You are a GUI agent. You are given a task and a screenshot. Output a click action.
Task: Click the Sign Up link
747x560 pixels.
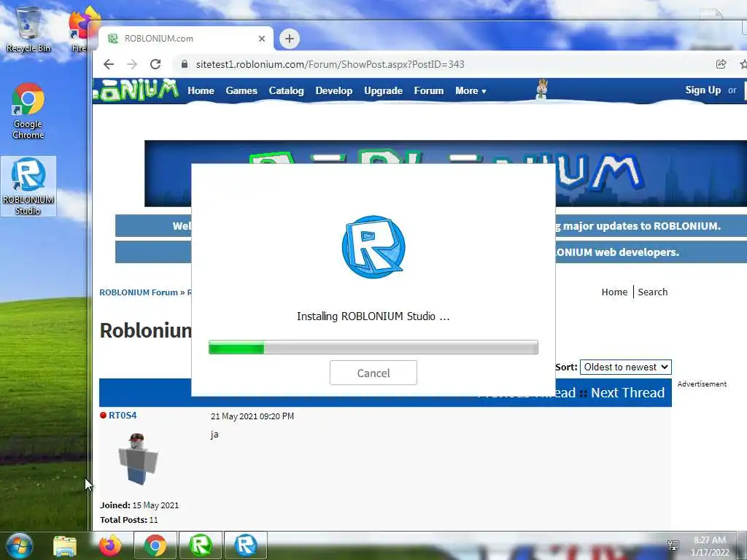pyautogui.click(x=703, y=90)
